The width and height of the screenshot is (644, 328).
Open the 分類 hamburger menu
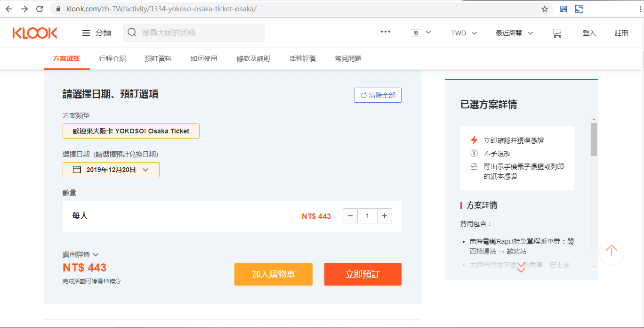pos(97,33)
